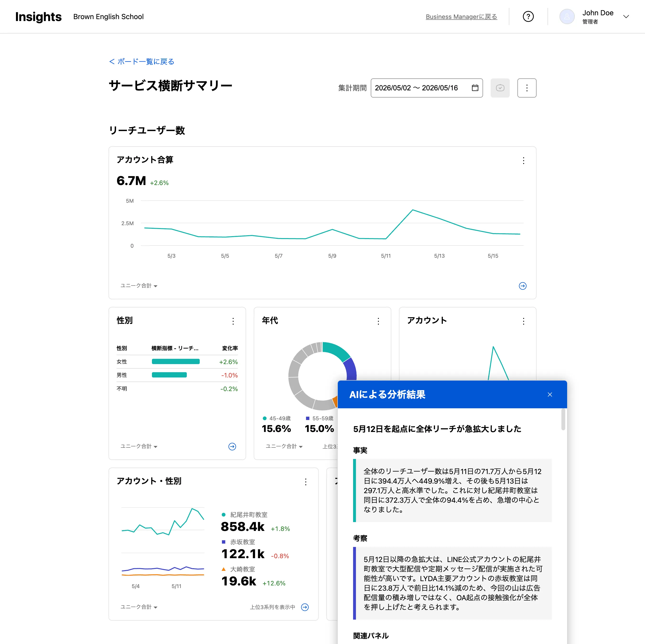Click the 122.1k value for 赤坂教室

(x=243, y=554)
